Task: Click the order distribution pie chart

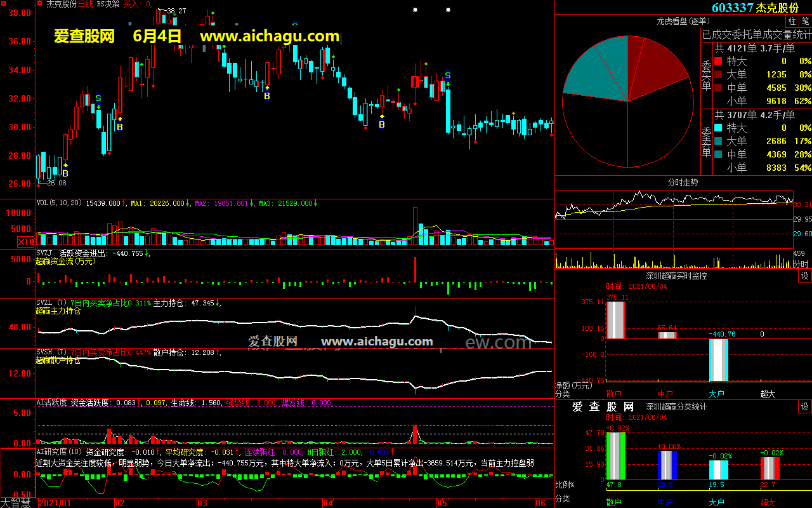Action: pos(627,102)
